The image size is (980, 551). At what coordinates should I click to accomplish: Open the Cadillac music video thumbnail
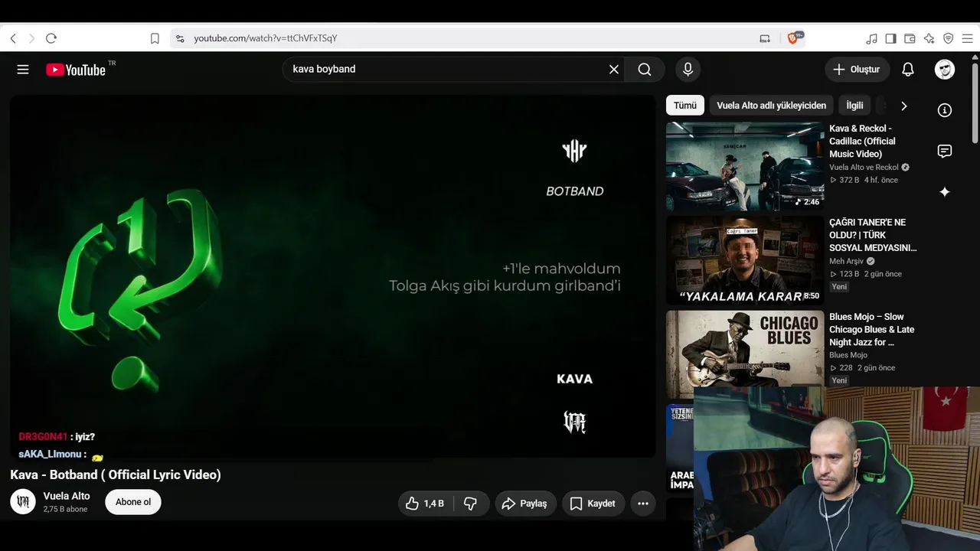pyautogui.click(x=745, y=167)
